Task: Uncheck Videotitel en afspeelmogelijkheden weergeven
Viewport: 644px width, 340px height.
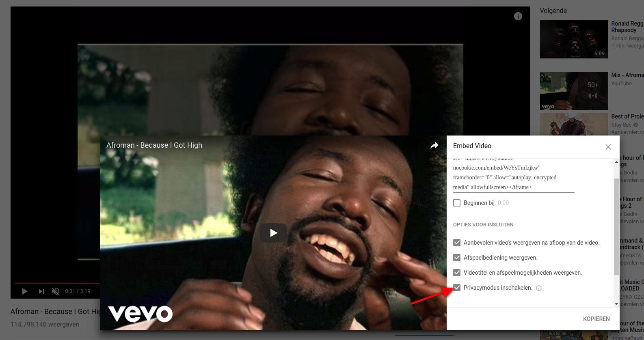Action: (457, 273)
